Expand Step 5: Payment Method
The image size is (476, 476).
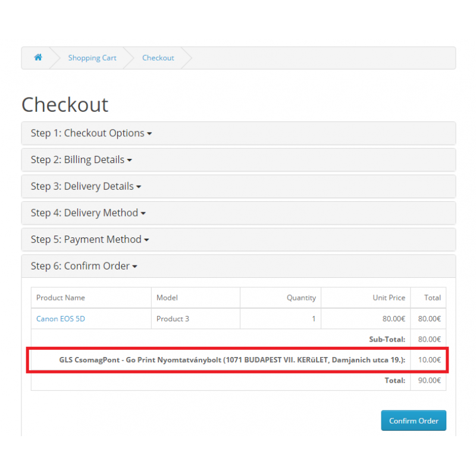pos(90,240)
